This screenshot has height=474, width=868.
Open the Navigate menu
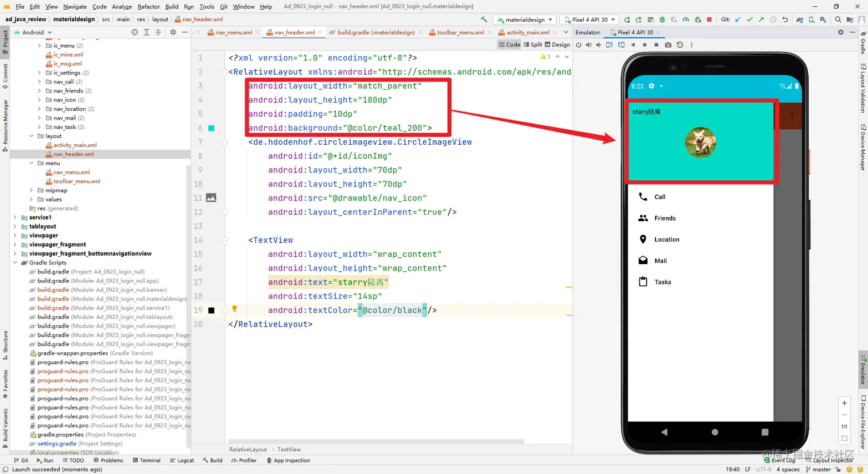[x=75, y=6]
